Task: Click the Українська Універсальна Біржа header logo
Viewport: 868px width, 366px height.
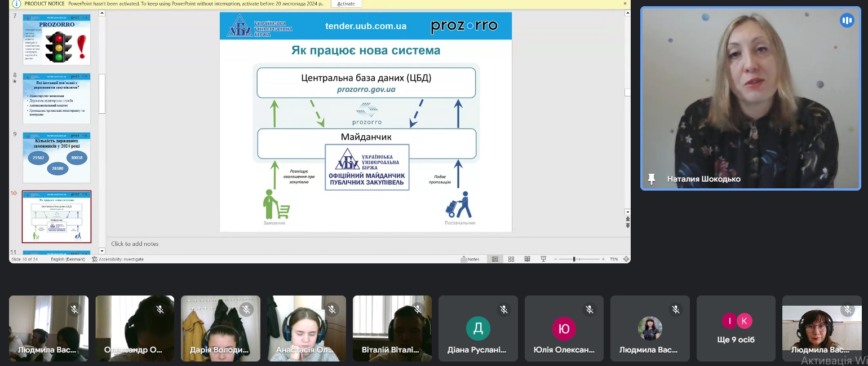Action: click(x=259, y=26)
